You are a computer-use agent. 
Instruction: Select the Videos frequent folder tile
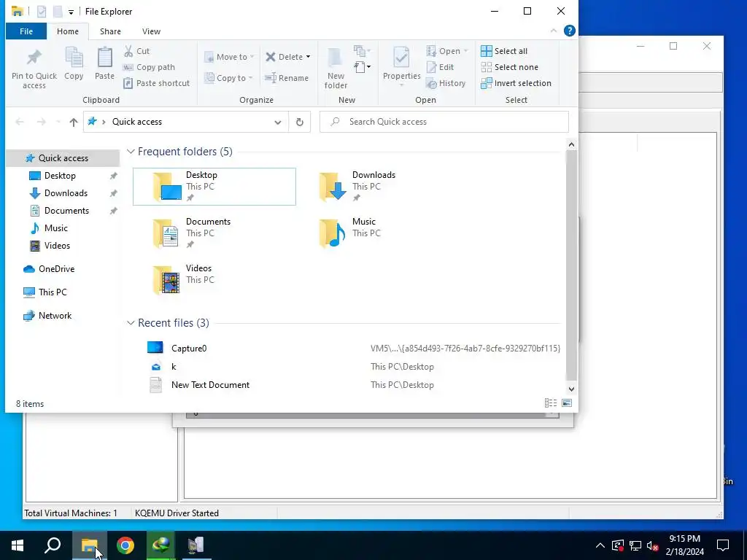coord(214,280)
